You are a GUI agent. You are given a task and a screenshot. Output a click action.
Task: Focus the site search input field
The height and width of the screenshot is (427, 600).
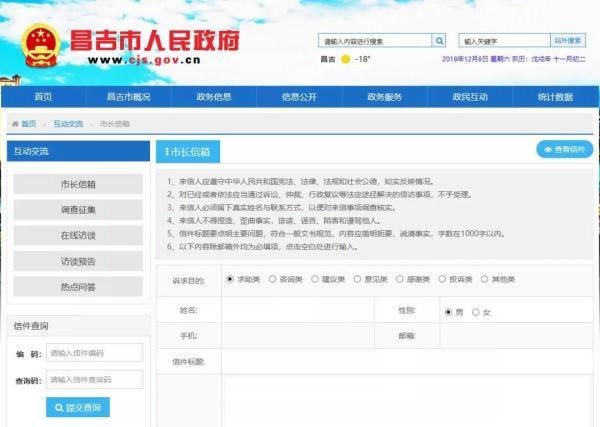pyautogui.click(x=375, y=41)
